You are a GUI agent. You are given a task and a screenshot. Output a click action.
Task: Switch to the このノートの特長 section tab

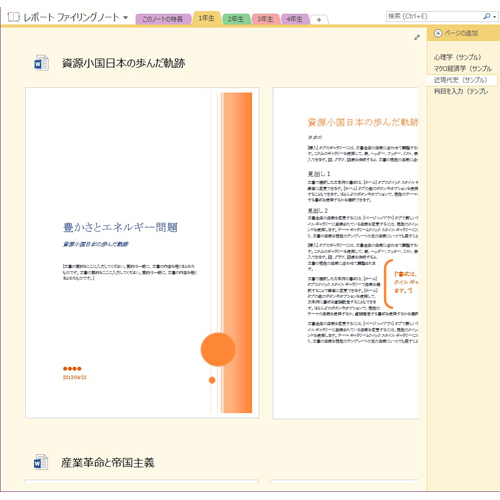coord(163,19)
